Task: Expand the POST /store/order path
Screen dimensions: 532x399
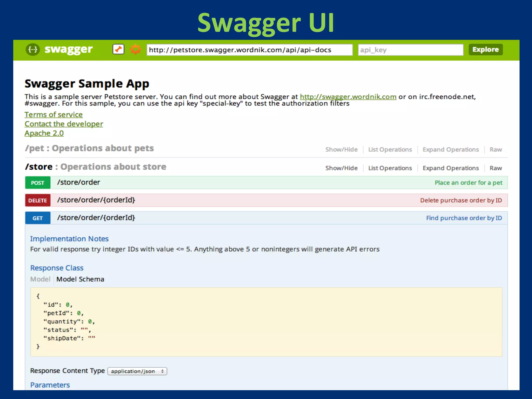Action: click(78, 182)
